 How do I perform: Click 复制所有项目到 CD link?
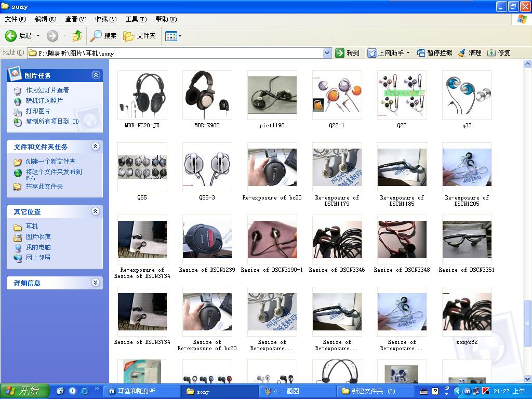(x=52, y=122)
